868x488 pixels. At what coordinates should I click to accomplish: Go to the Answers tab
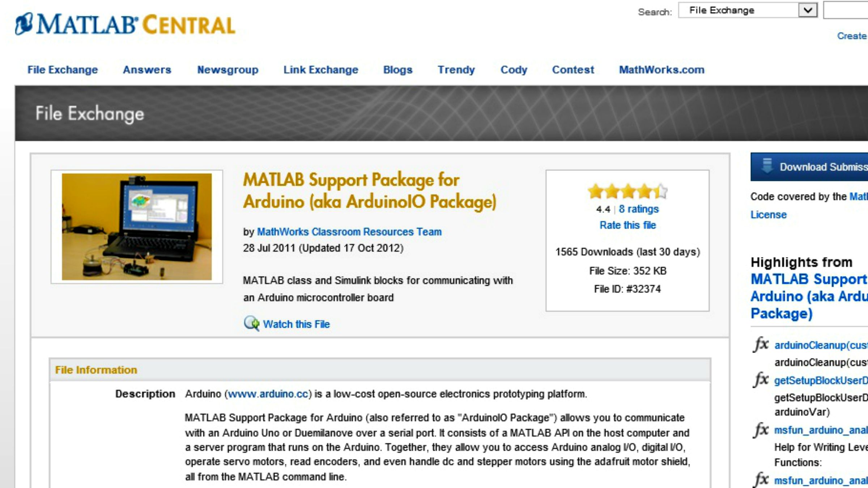click(x=147, y=69)
